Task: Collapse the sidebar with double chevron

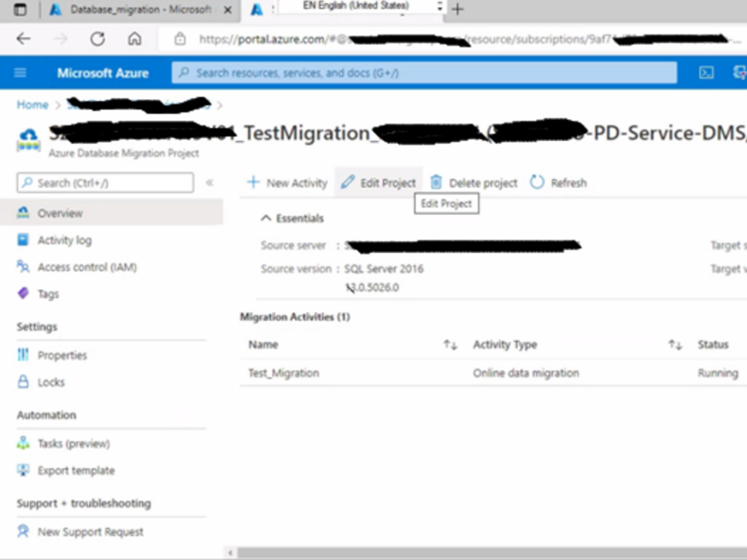Action: (x=209, y=183)
